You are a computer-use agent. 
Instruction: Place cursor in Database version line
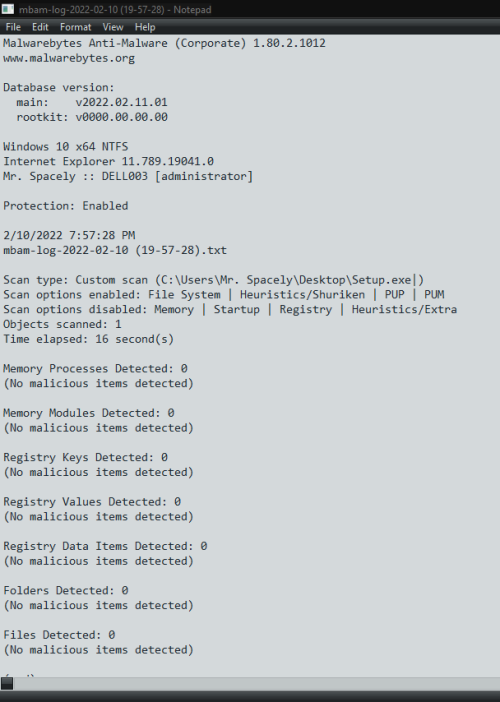click(x=59, y=87)
